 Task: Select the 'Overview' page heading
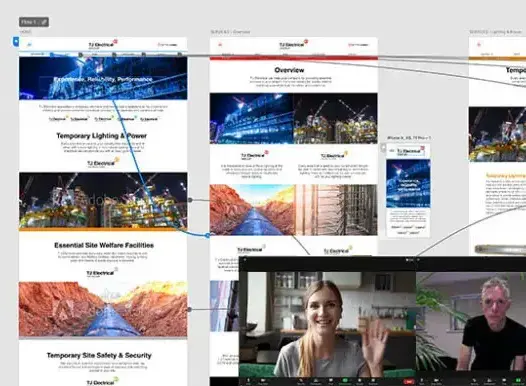289,70
